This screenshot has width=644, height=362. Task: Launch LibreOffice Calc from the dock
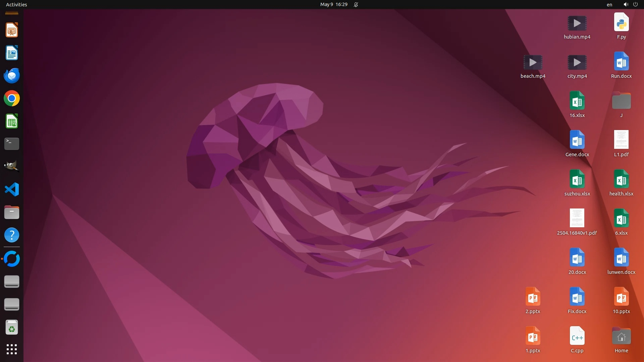[12, 121]
